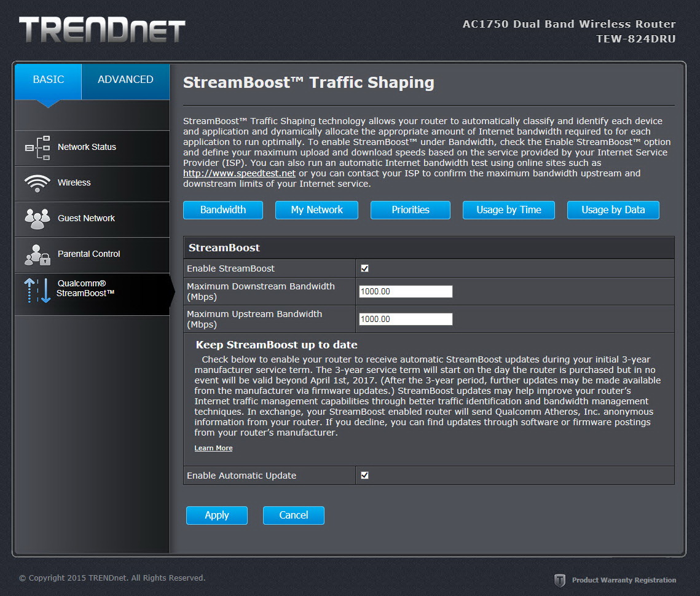The width and height of the screenshot is (700, 596).
Task: Click the Enable Automatic Update label
Action: click(x=242, y=476)
